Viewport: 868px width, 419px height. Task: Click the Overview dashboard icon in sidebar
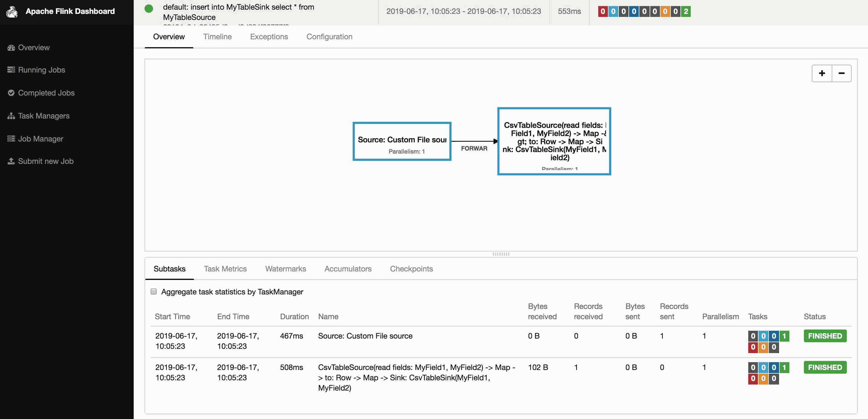pos(11,48)
